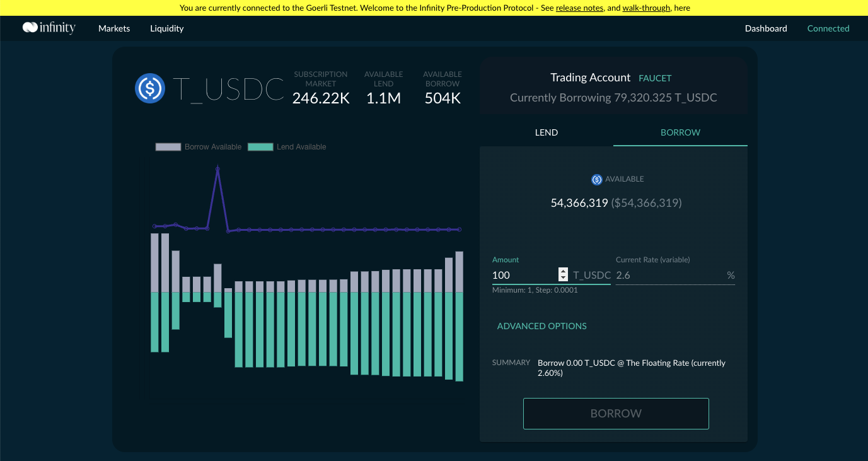
Task: Click the available balance 54,366,319
Action: pyautogui.click(x=579, y=203)
